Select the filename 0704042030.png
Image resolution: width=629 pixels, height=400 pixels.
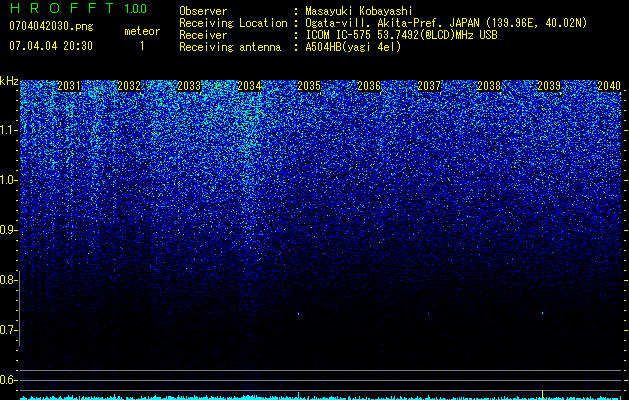tap(51, 26)
